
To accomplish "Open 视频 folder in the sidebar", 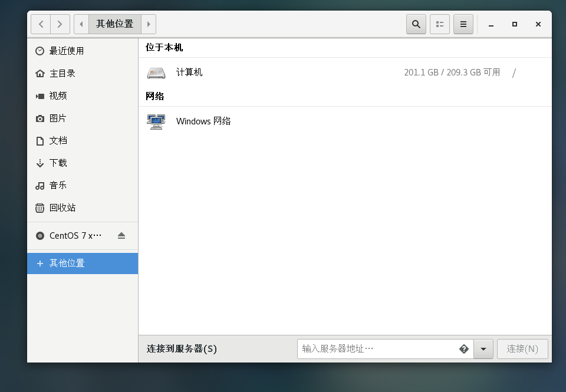I will (83, 95).
